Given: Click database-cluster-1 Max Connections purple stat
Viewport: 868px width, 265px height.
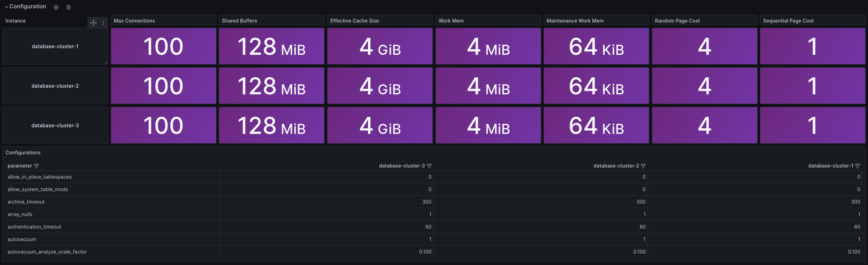Looking at the screenshot, I should point(163,46).
